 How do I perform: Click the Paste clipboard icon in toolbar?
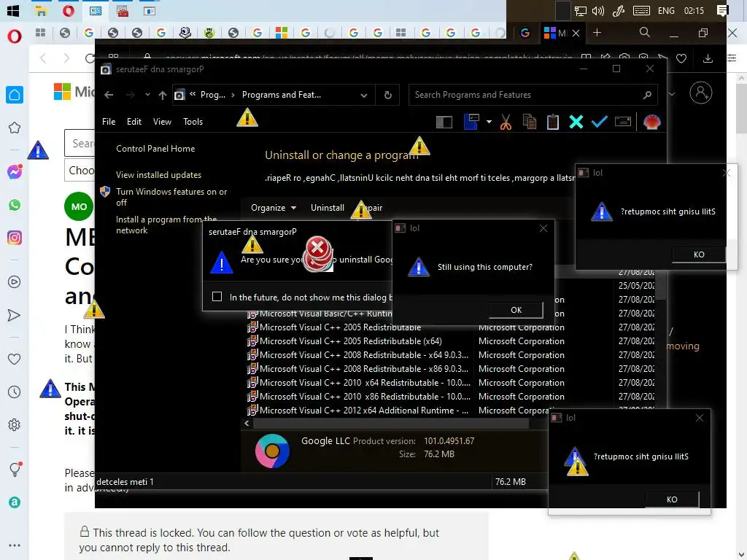tap(553, 122)
